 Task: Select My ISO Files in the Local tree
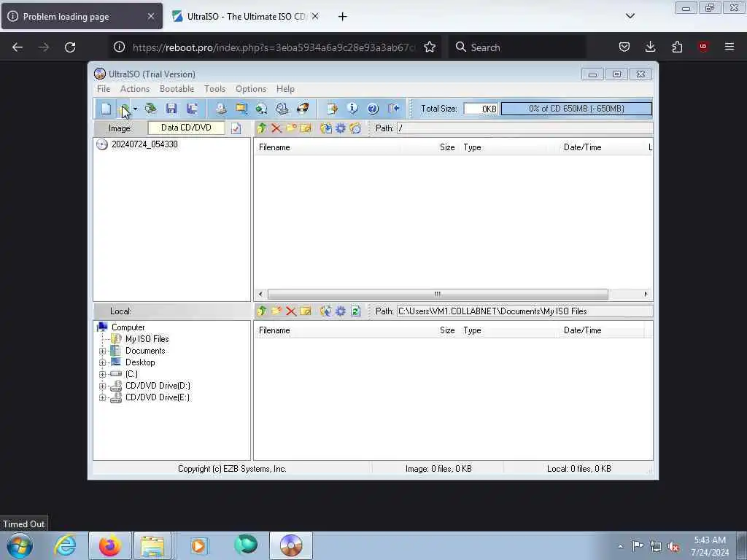pyautogui.click(x=147, y=339)
